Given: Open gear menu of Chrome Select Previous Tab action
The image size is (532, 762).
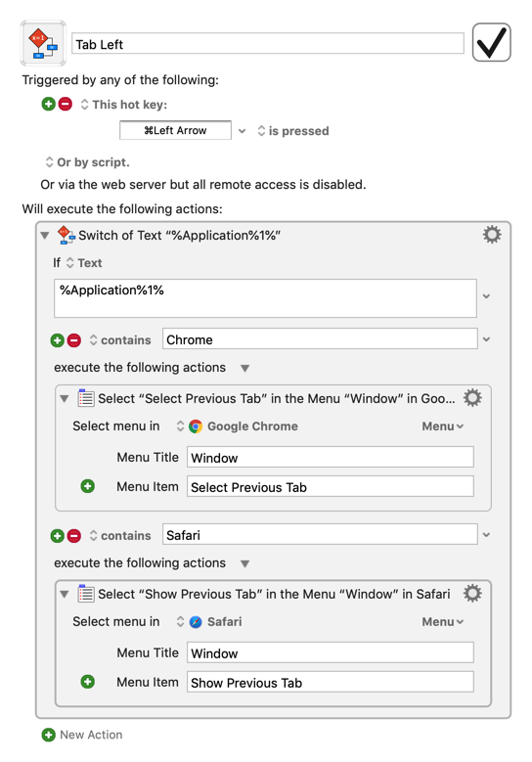Looking at the screenshot, I should 472,398.
